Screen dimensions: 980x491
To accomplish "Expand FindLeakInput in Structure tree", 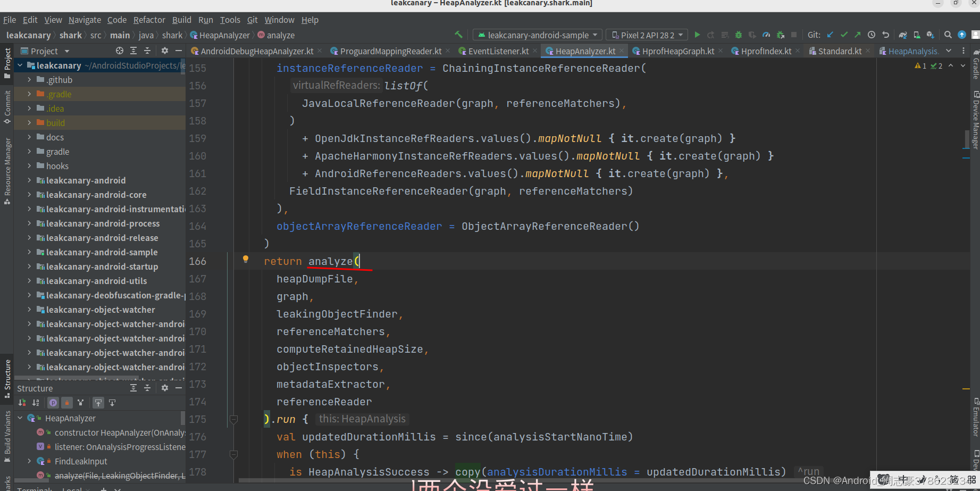I will pos(29,461).
